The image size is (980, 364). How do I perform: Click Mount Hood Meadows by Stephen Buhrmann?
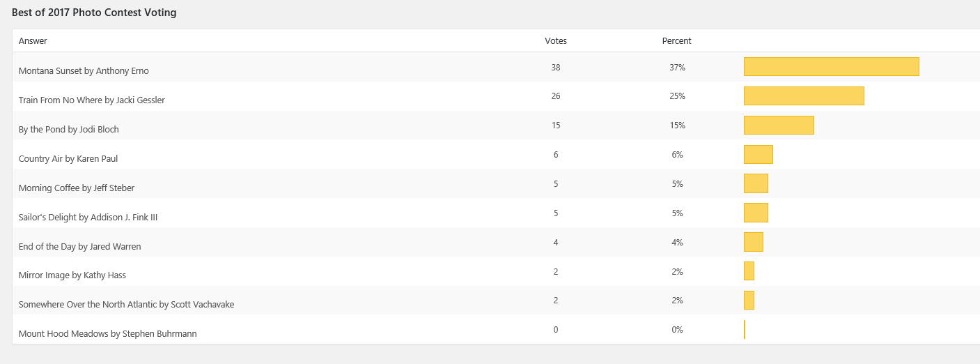point(107,334)
